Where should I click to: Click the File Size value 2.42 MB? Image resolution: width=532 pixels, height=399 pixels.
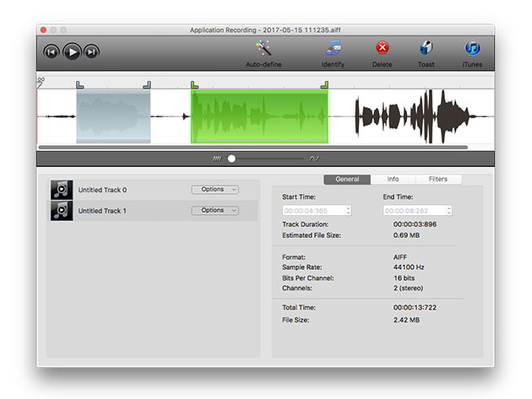click(x=406, y=320)
